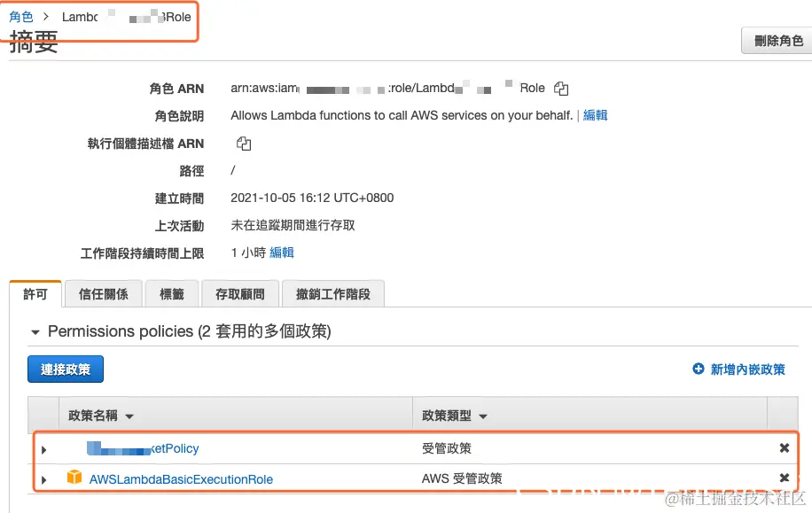Click the role description text 'Allows Lambda functions...'
Viewport: 812px width, 513px height.
(x=402, y=115)
